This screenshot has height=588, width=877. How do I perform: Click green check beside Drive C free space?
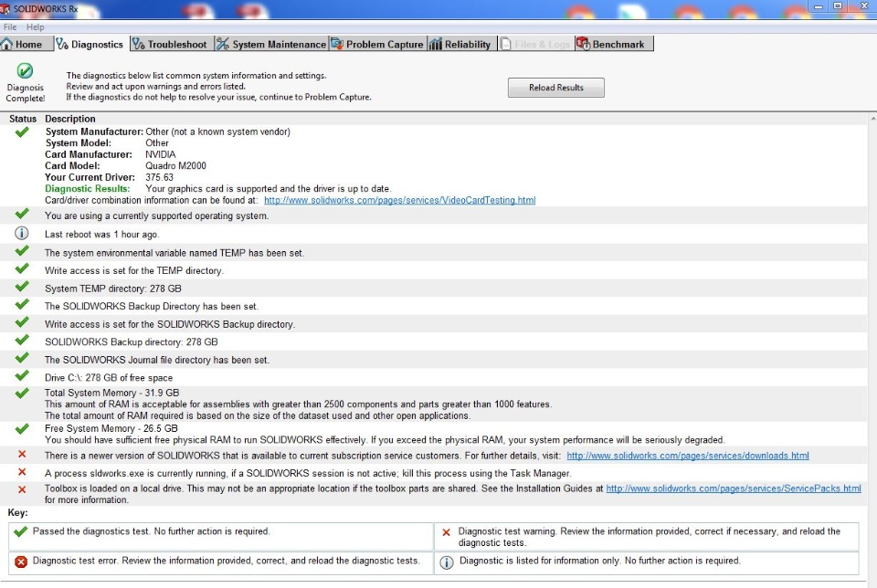tap(22, 376)
